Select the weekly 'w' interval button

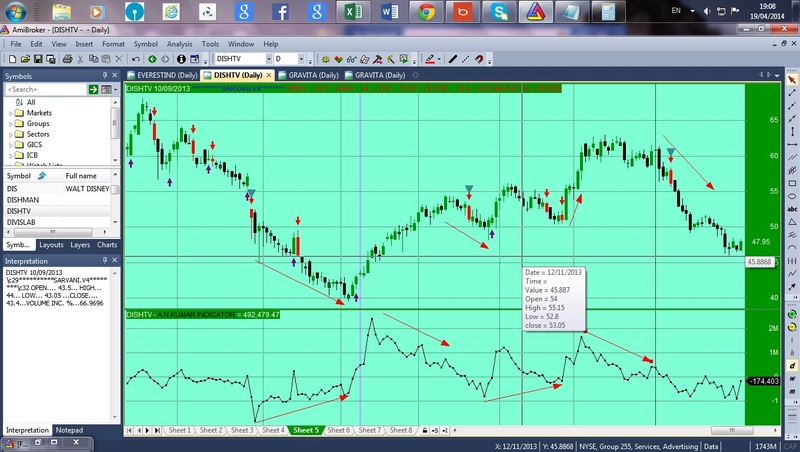(x=792, y=379)
